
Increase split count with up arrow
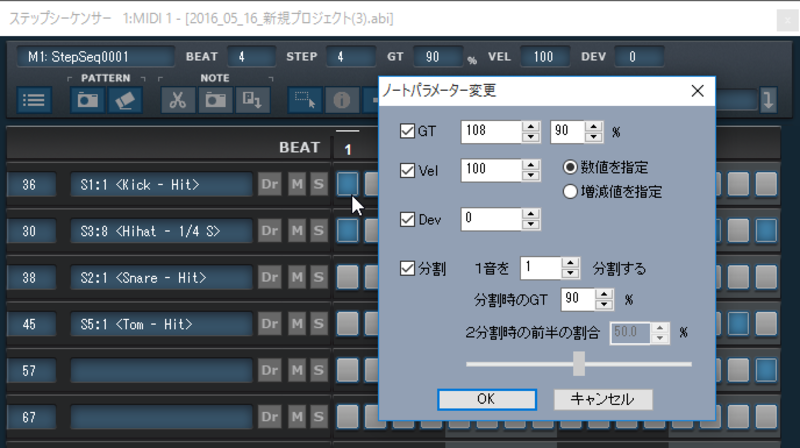pos(570,263)
